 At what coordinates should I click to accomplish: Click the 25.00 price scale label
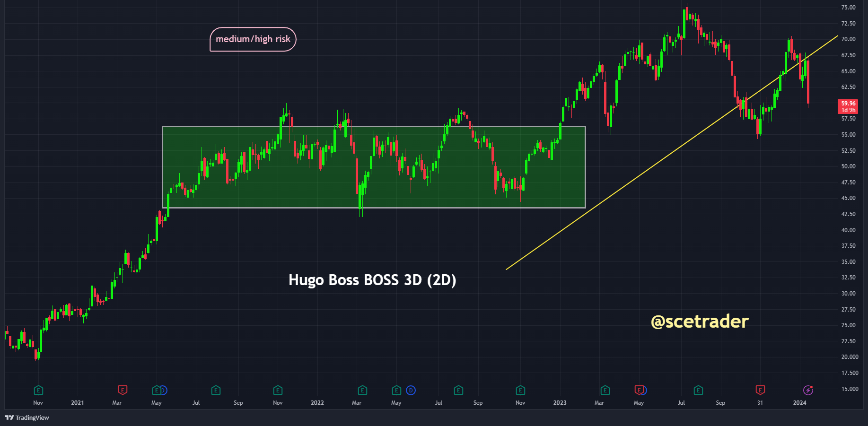849,325
